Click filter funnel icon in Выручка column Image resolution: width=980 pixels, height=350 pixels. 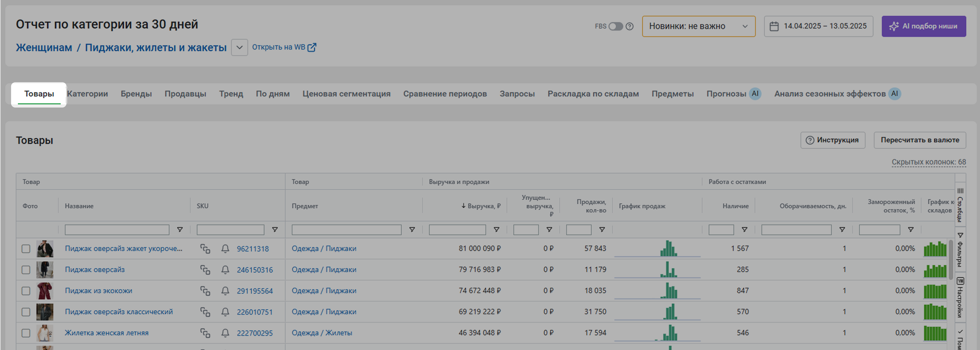[x=497, y=230]
